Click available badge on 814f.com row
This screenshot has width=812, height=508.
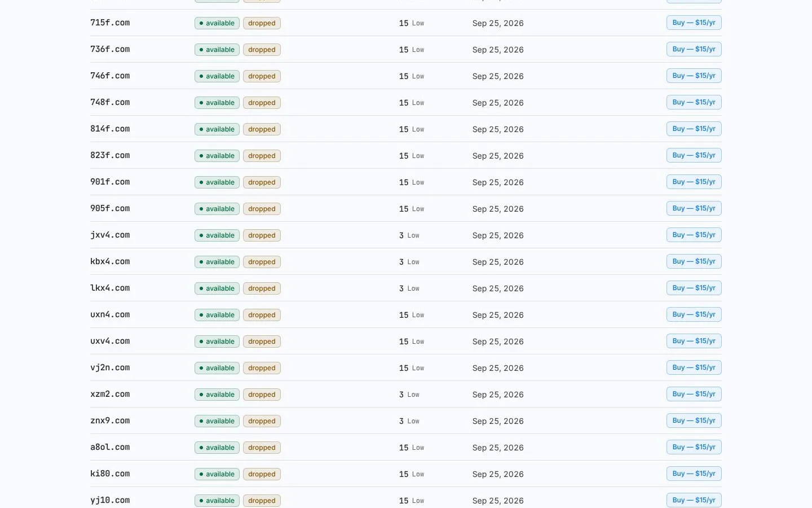pyautogui.click(x=217, y=129)
